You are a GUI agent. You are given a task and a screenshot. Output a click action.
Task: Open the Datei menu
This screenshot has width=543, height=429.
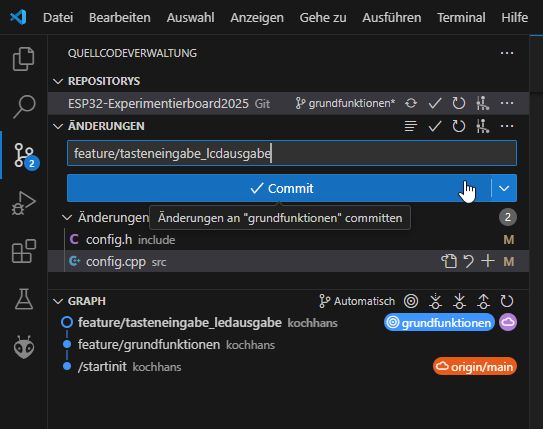(x=58, y=17)
